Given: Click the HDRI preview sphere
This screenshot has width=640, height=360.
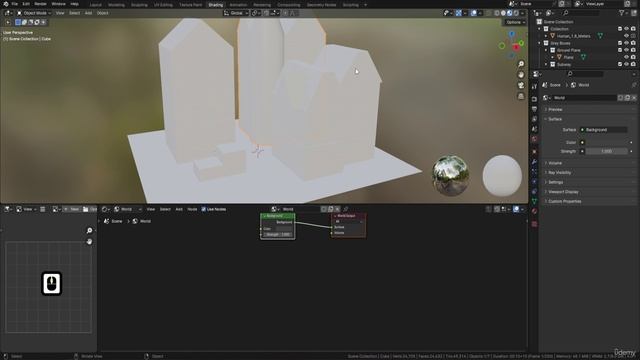Looking at the screenshot, I should 451,176.
